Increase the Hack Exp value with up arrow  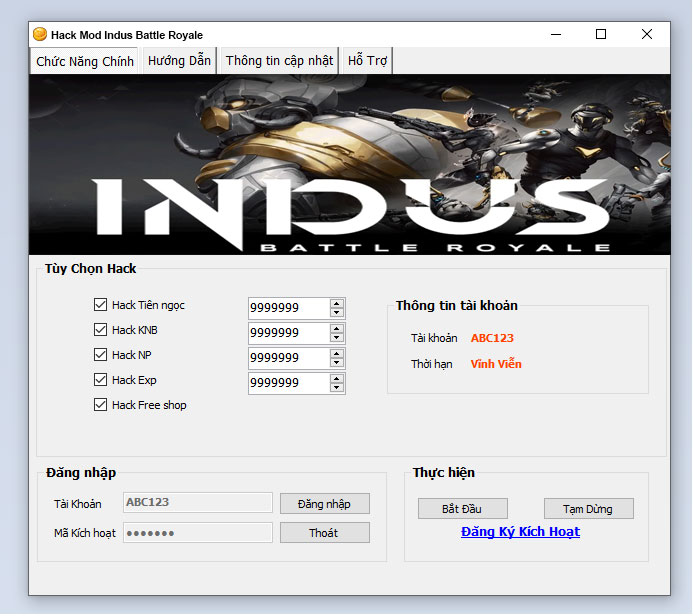coord(337,379)
